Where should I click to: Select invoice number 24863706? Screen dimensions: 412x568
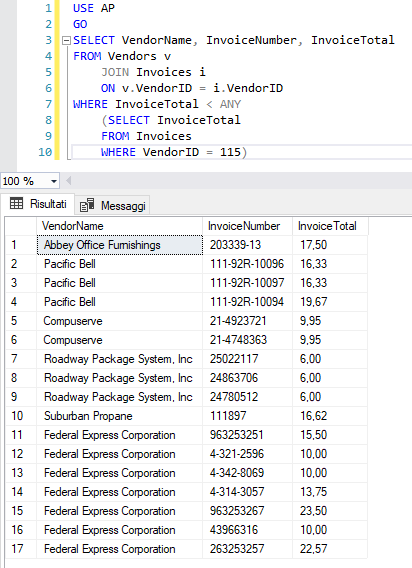[x=247, y=378]
